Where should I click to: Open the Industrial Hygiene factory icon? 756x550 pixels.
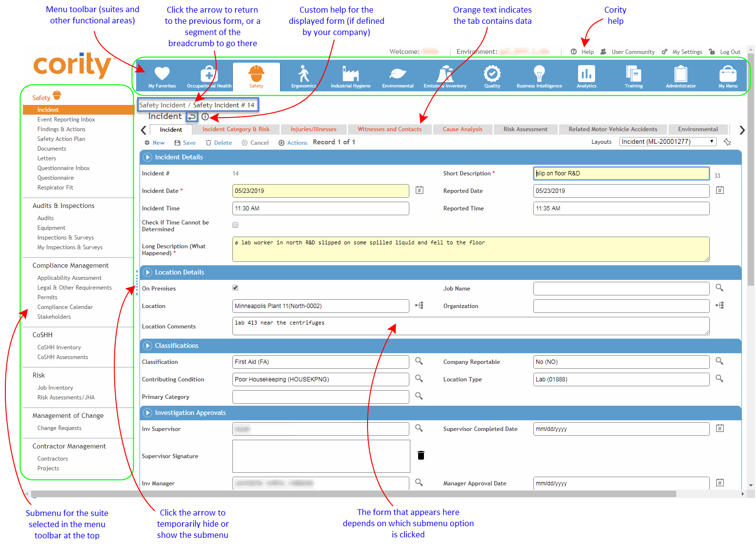(x=351, y=73)
